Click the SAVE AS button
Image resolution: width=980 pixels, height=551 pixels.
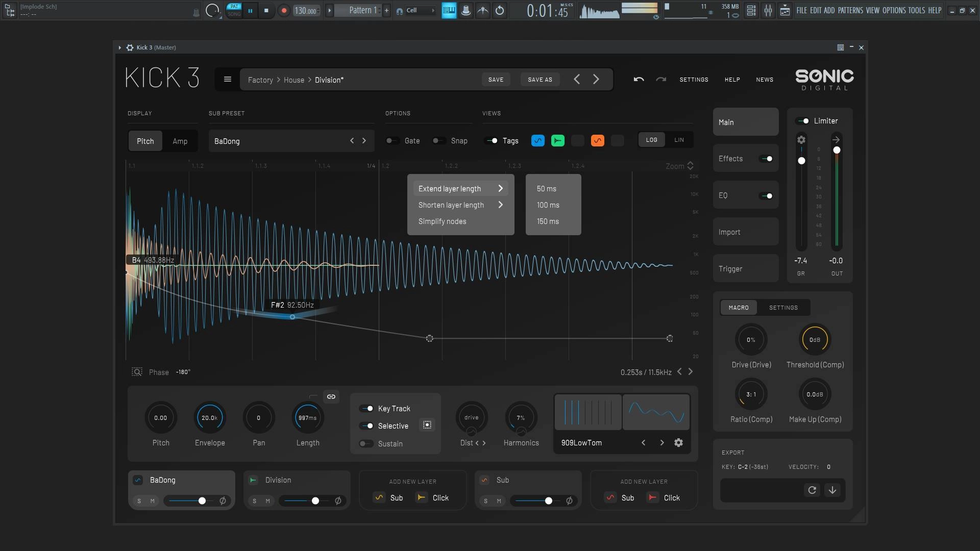click(540, 80)
